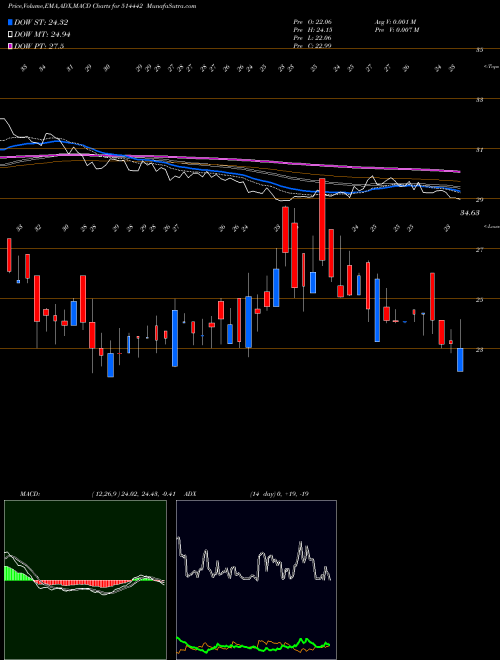Open the ADX indicator chart panel
The height and width of the screenshot is (660, 500).
point(256,580)
